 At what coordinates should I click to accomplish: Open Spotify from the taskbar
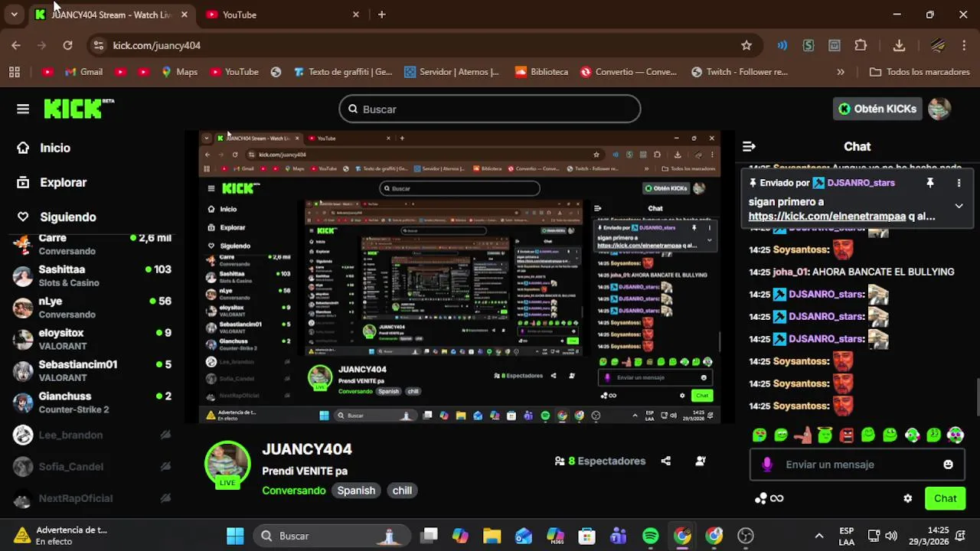click(x=650, y=536)
